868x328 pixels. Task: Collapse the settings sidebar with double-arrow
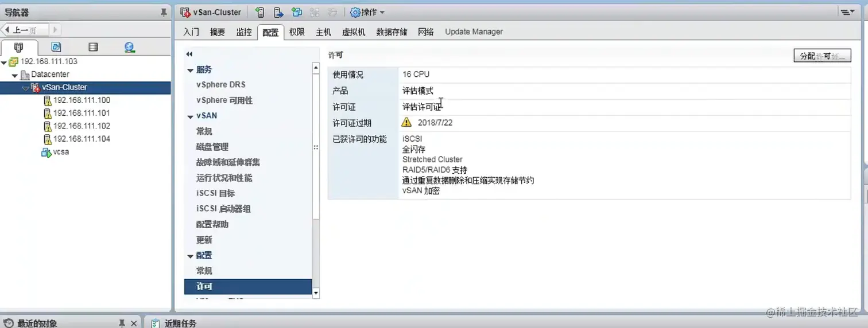pos(189,54)
